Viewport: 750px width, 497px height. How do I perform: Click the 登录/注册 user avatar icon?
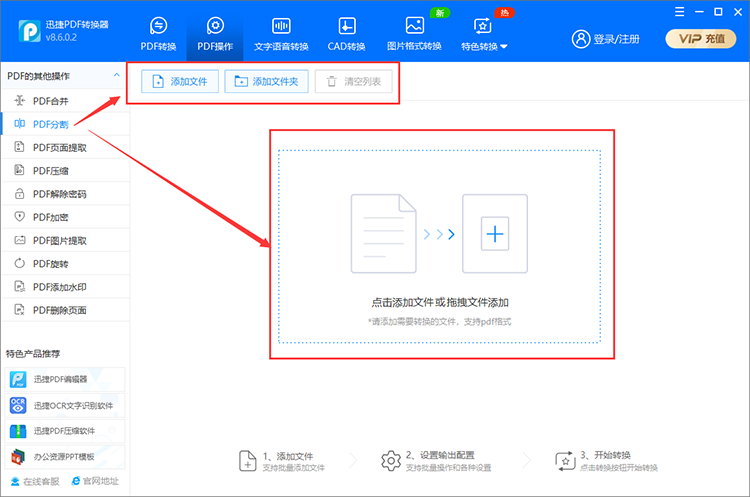581,39
